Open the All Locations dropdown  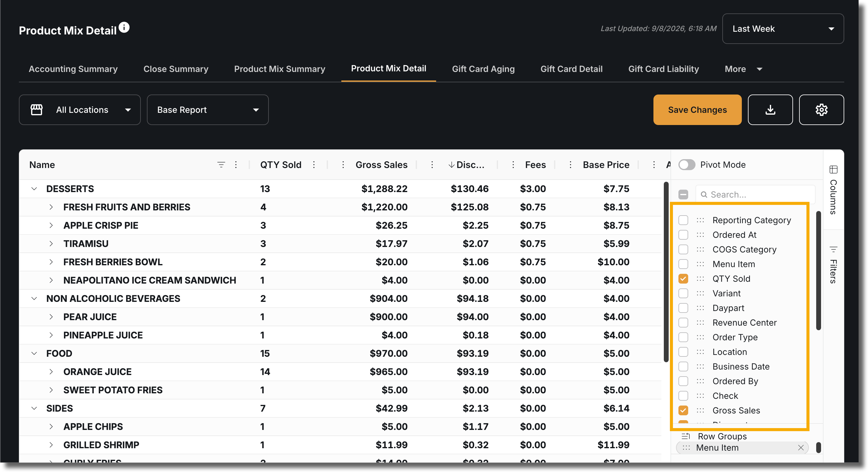(x=80, y=109)
